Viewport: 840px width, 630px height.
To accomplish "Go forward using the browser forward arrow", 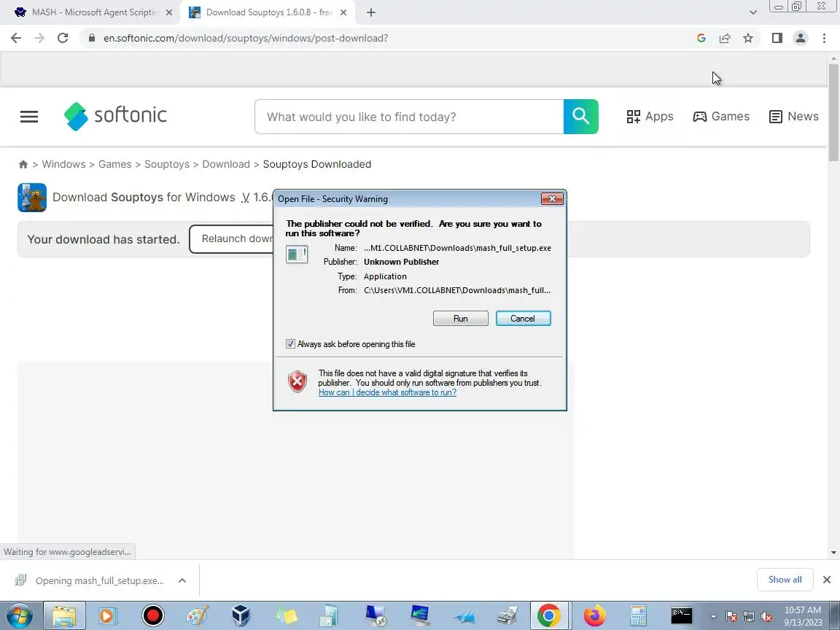I will (x=39, y=38).
